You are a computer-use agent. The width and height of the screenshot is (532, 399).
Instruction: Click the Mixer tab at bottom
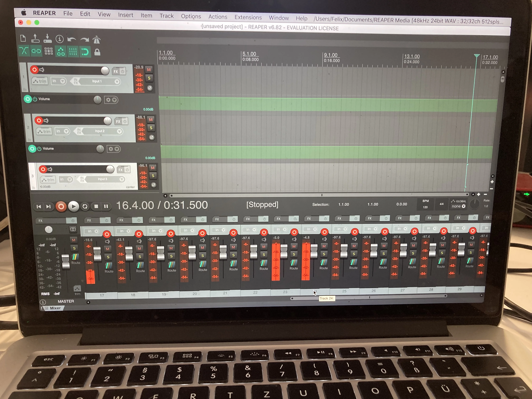pyautogui.click(x=55, y=308)
